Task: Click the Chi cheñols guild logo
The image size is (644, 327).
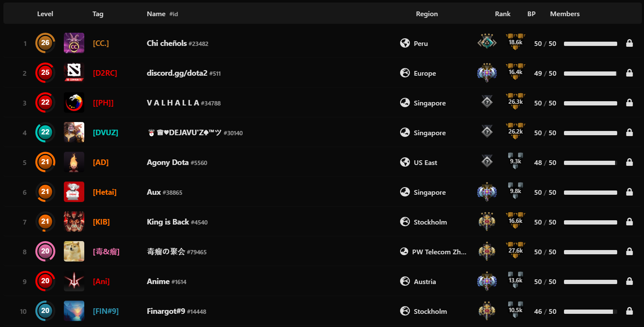Action: [74, 43]
